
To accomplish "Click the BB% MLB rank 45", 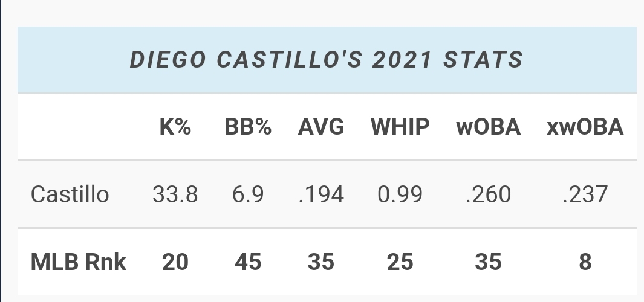I will tap(248, 262).
